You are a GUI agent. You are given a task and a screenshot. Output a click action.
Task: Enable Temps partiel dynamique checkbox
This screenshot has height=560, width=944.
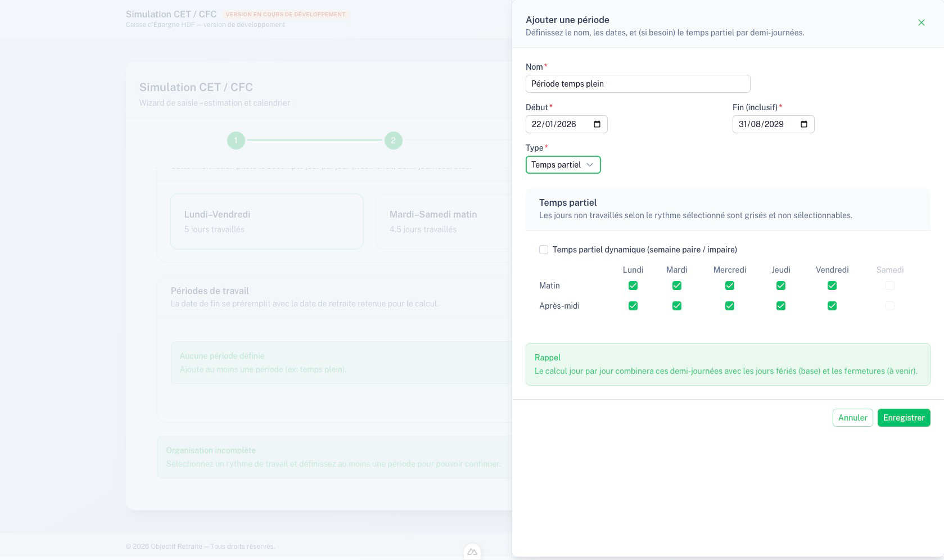[x=544, y=250]
